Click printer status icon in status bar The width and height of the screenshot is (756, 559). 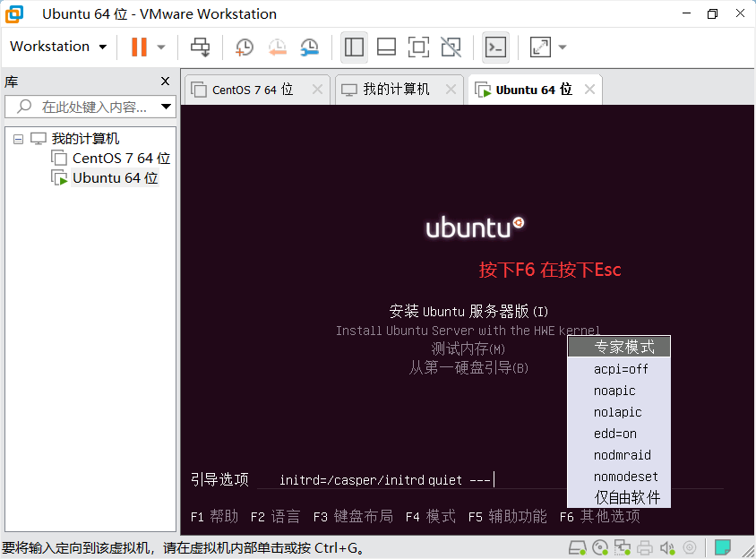click(x=645, y=548)
